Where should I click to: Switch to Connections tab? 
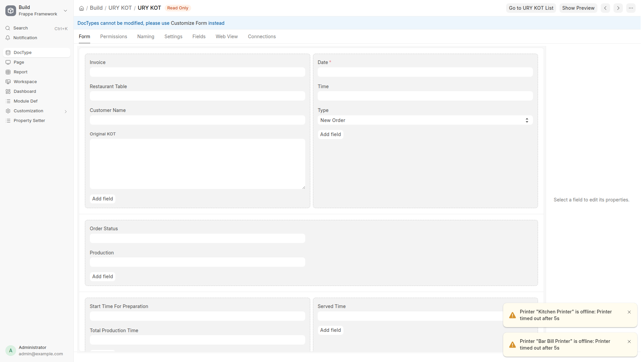[x=262, y=37]
